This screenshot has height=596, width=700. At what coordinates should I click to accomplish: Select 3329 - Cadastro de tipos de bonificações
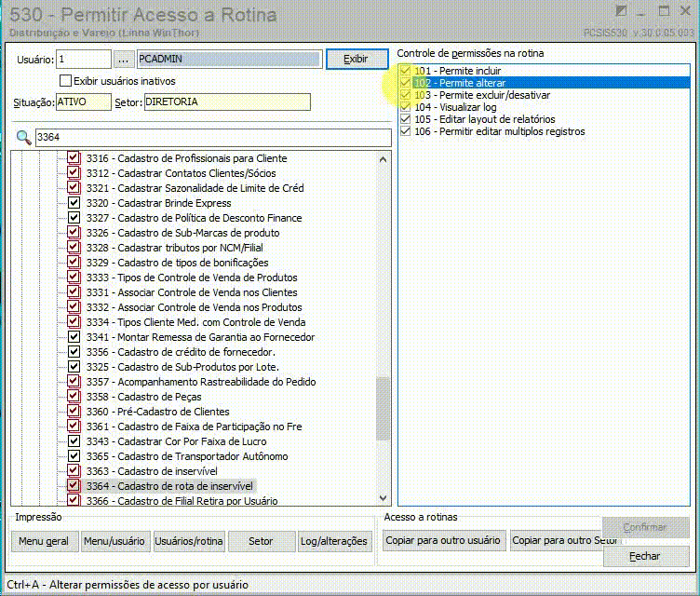pyautogui.click(x=177, y=263)
